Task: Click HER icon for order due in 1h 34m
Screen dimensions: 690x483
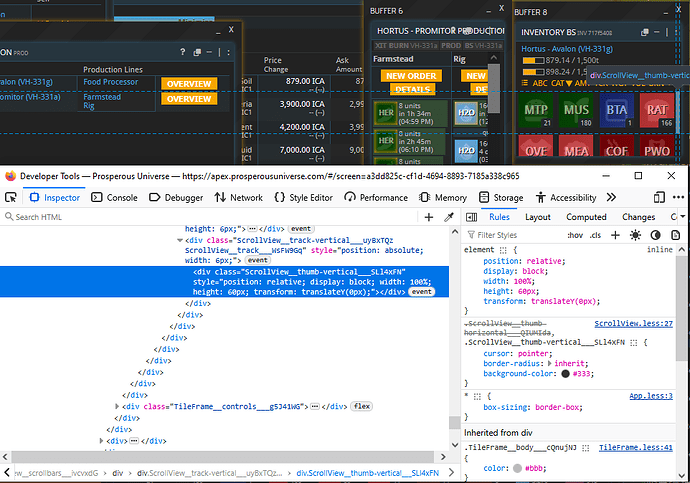Action: coord(385,113)
